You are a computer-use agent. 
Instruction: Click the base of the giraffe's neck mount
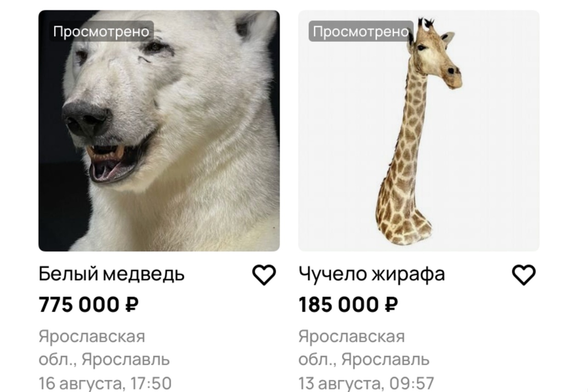click(x=404, y=221)
